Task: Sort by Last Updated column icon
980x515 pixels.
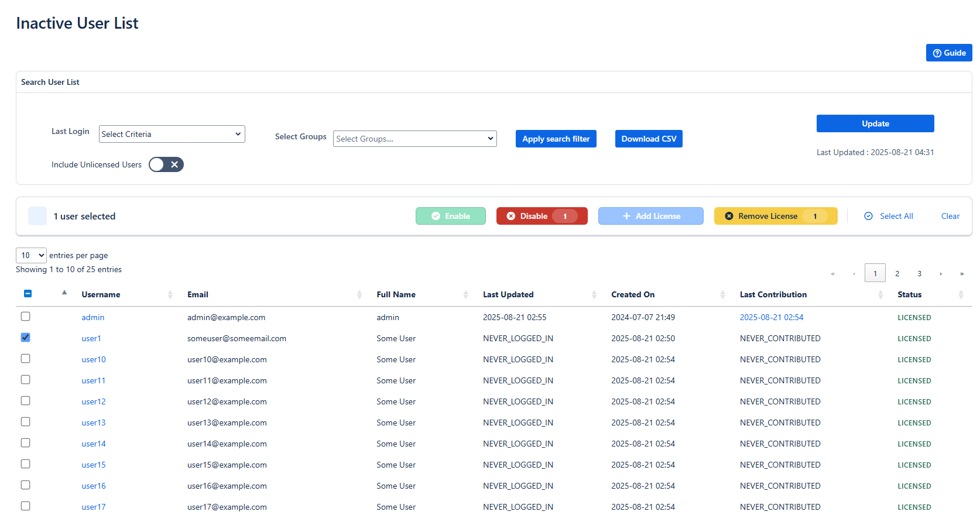Action: 594,295
